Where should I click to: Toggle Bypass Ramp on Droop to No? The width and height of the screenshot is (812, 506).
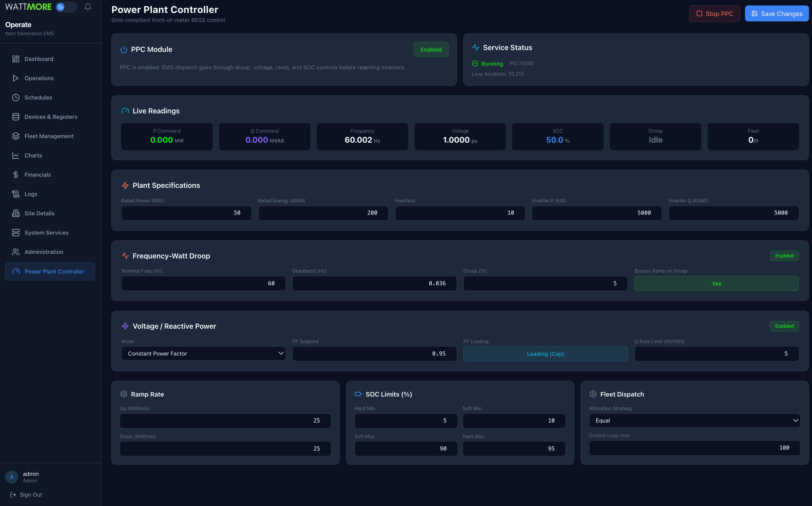pos(716,283)
